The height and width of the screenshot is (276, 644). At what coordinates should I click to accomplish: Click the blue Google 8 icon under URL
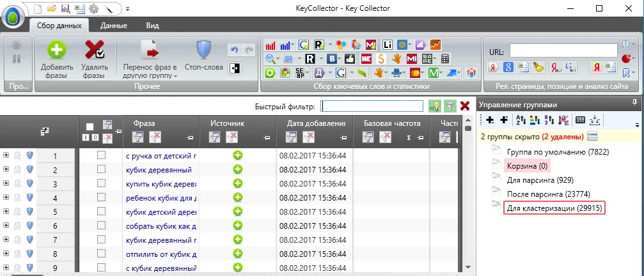(508, 67)
